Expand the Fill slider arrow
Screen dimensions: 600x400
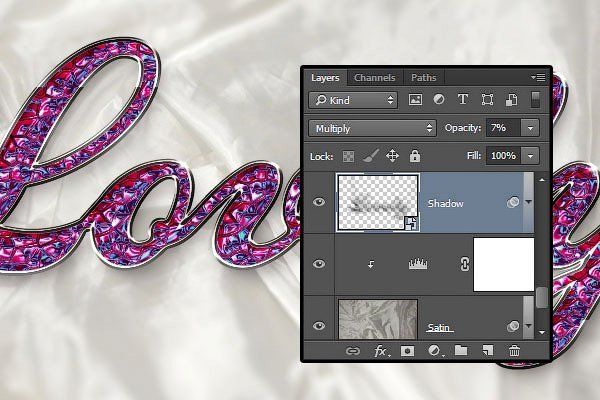click(x=529, y=156)
